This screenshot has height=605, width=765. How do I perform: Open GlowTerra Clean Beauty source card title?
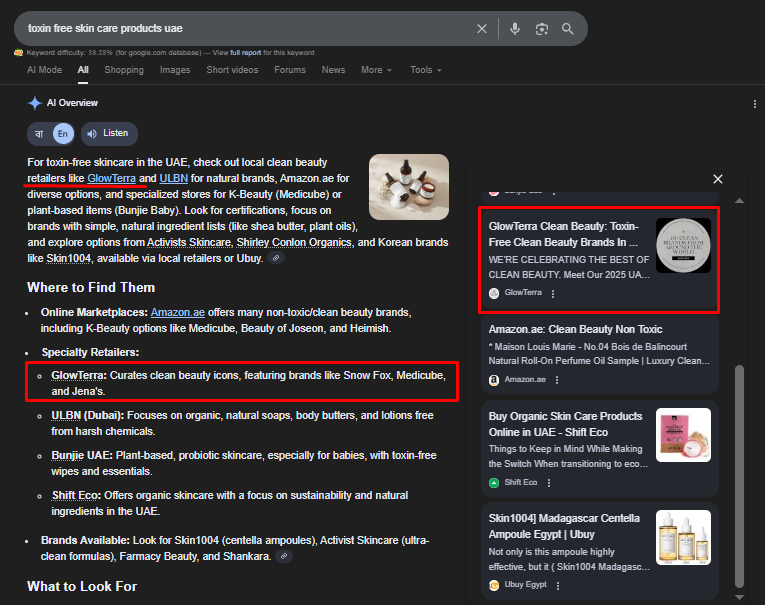point(564,234)
